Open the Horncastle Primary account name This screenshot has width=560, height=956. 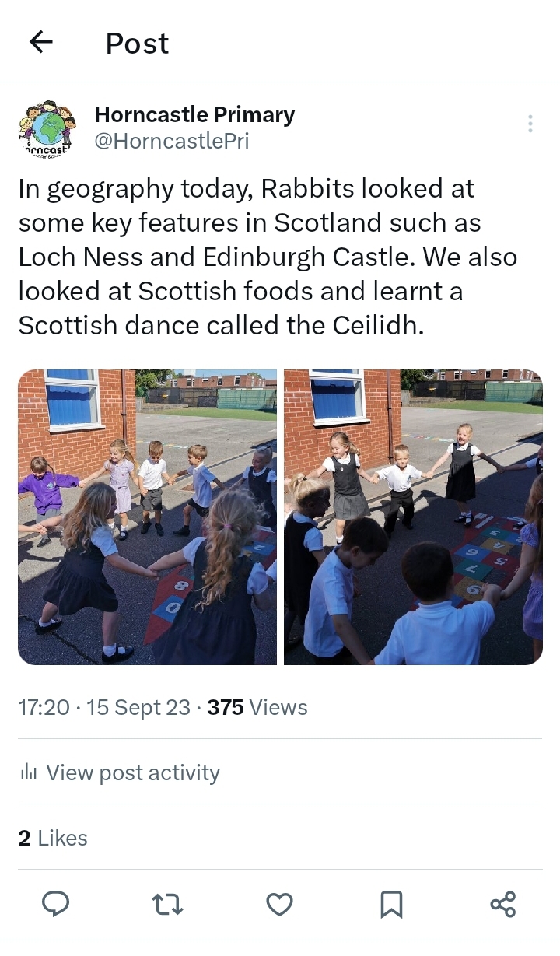click(x=194, y=115)
